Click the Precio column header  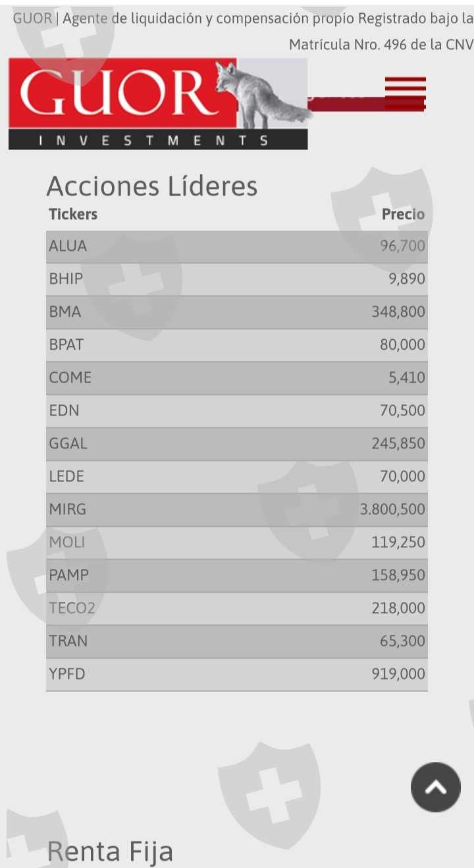[x=403, y=215]
